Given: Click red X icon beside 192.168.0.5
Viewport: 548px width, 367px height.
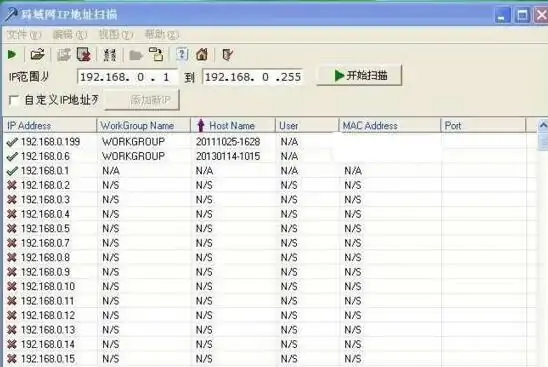Looking at the screenshot, I should coord(12,229).
